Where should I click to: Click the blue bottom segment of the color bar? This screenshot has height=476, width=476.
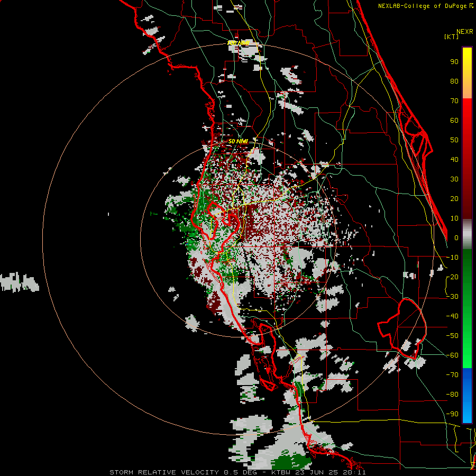tap(467, 395)
